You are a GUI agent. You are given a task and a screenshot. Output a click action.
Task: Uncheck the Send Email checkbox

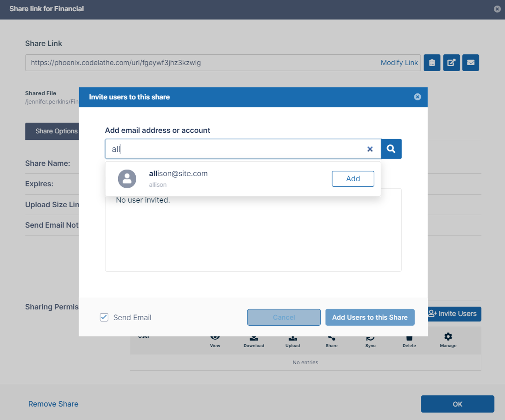click(104, 317)
